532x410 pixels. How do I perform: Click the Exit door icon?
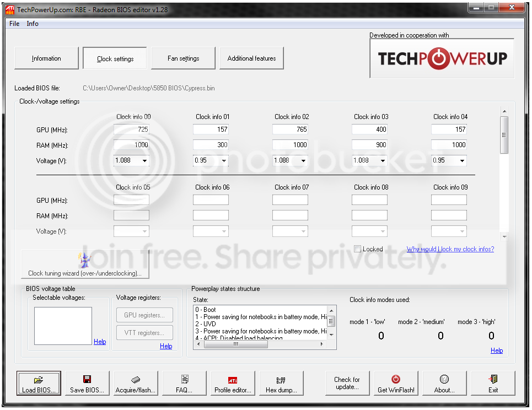click(x=493, y=380)
